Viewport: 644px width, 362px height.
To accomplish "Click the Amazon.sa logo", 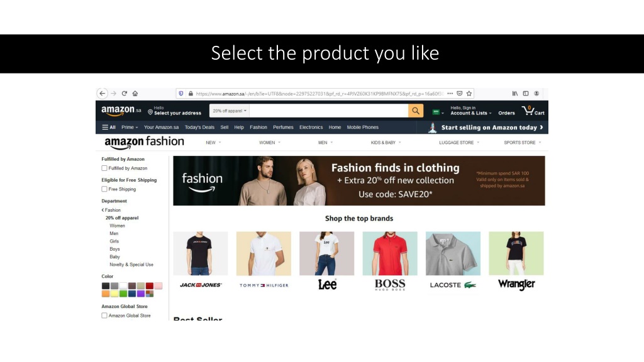I will coord(121,111).
